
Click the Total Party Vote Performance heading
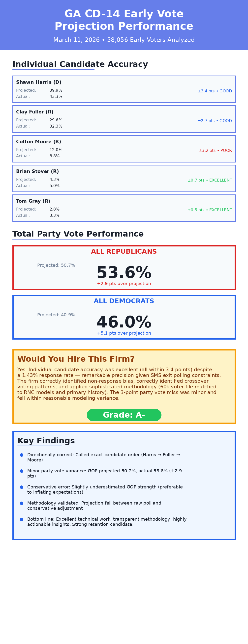[x=78, y=234]
